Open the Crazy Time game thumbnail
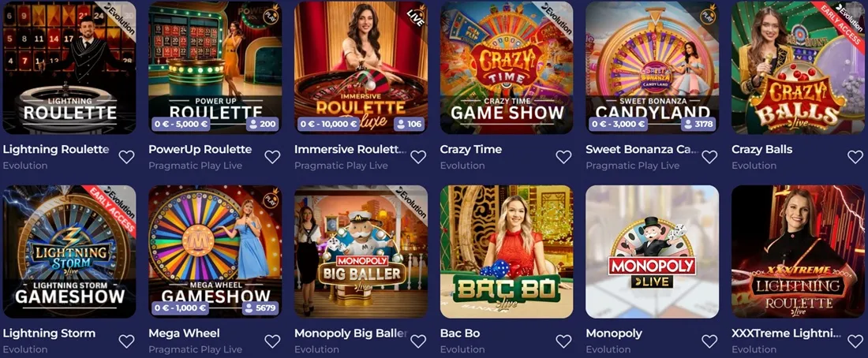 point(507,68)
